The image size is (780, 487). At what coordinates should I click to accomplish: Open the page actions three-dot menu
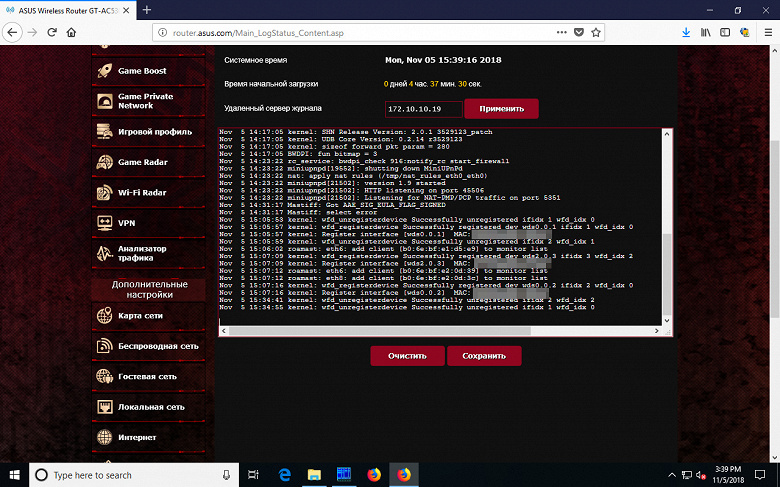pyautogui.click(x=562, y=32)
